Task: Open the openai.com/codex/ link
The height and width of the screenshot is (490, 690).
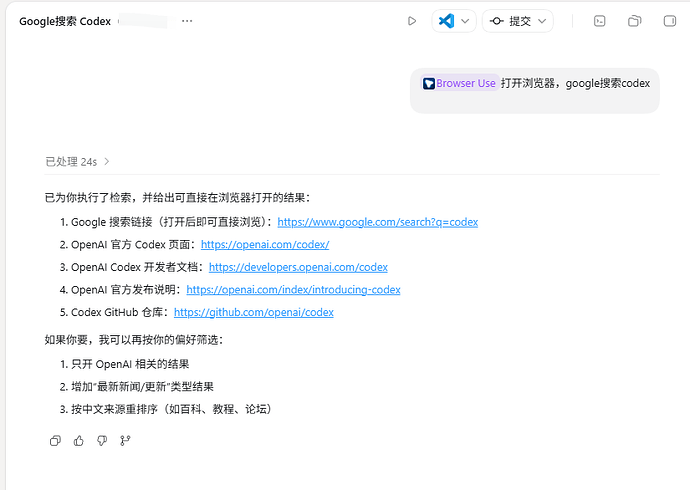Action: pos(265,245)
